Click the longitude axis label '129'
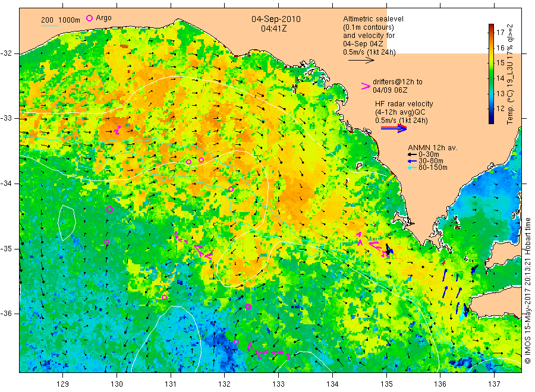 click(63, 384)
